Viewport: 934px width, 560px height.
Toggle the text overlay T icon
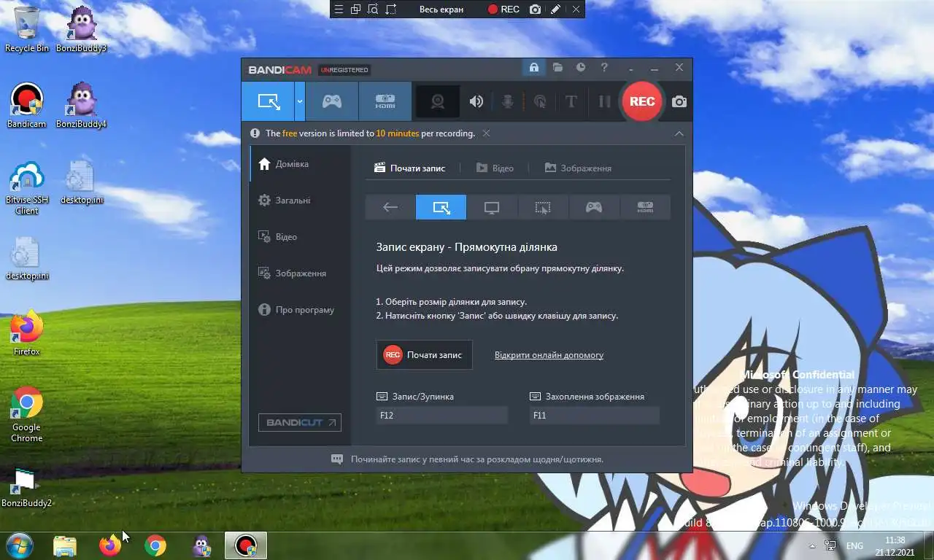571,101
